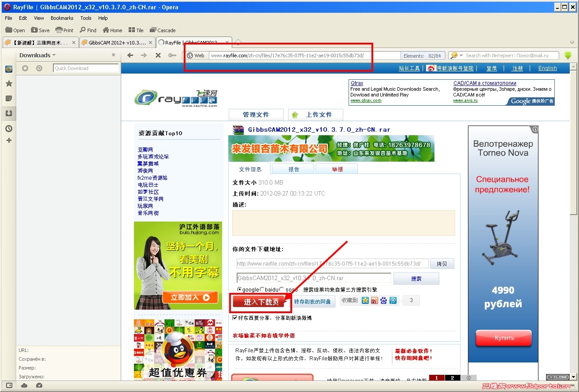Viewport: 579px width, 392px height.
Task: Cascade the windows using Cascade button
Action: click(x=163, y=30)
